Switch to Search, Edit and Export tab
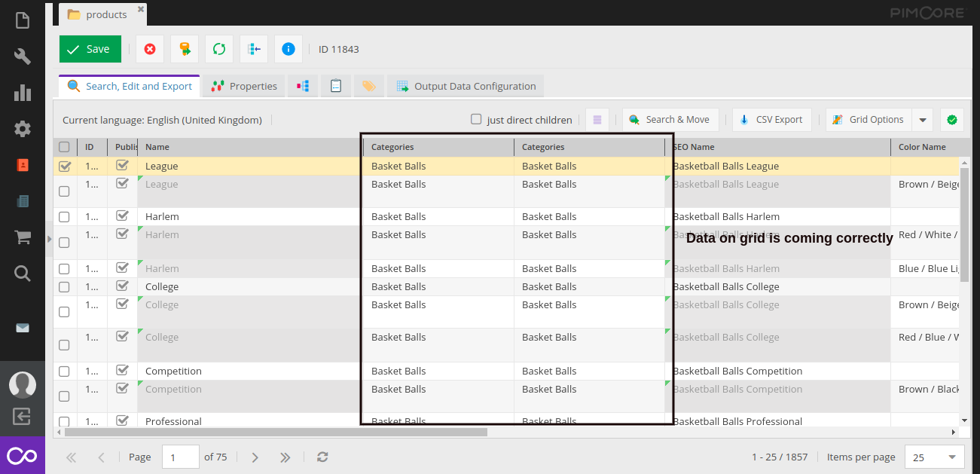Screen dimensions: 980x474 click(130, 86)
